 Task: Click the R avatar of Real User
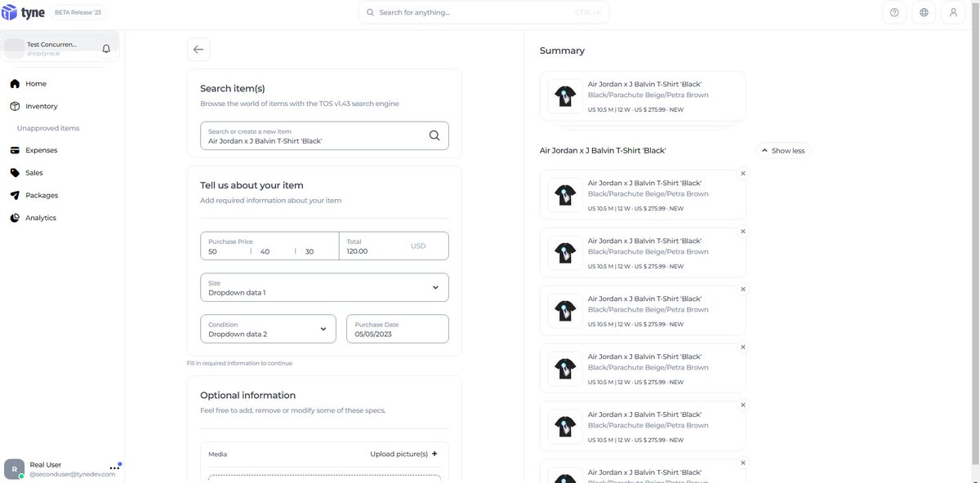coord(14,469)
